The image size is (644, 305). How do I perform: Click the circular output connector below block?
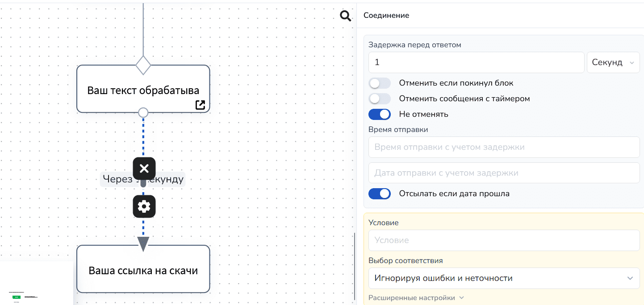143,112
